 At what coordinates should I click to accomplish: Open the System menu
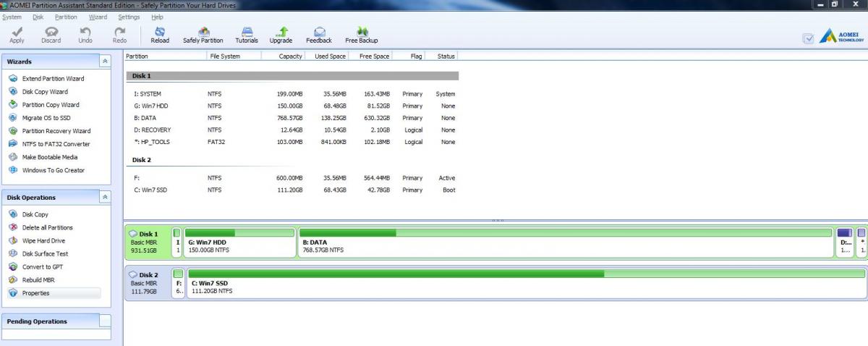12,16
